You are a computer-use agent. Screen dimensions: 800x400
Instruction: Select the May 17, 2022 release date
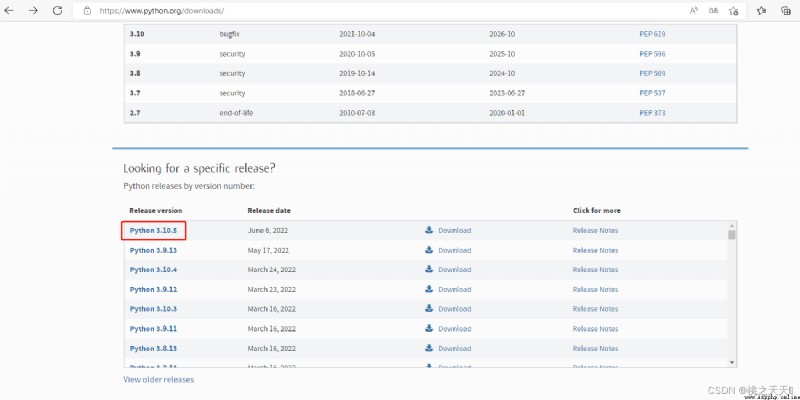tap(268, 251)
